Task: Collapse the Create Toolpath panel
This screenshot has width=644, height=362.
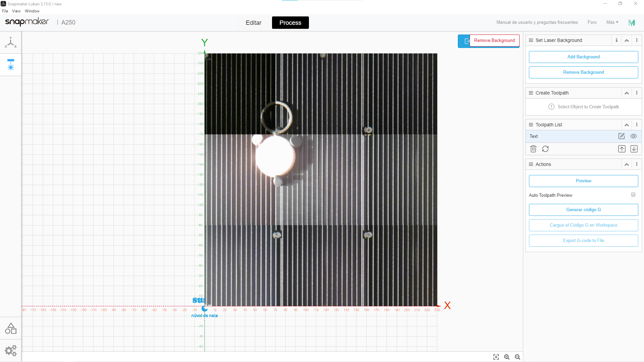Action: click(x=627, y=93)
